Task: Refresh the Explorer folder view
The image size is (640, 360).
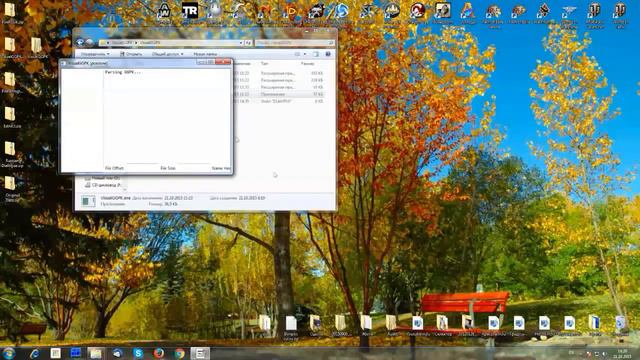Action: [248, 42]
